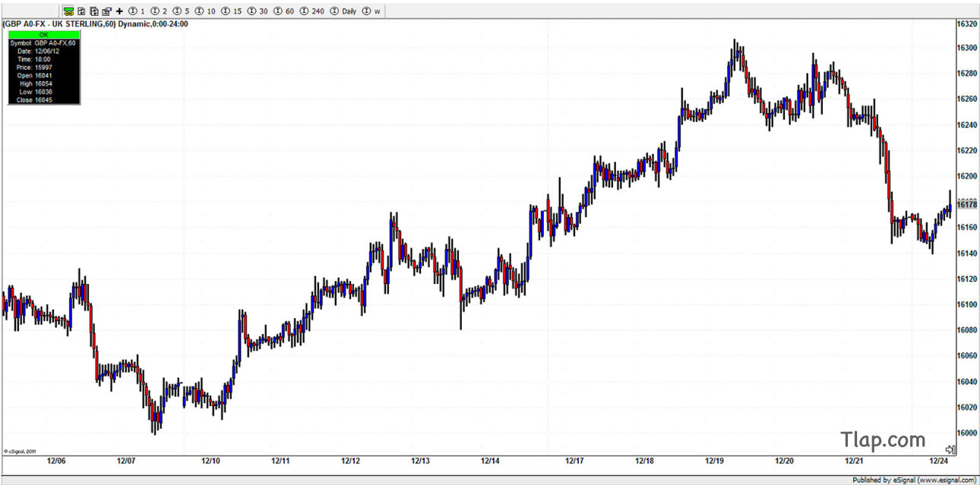
Task: Switch to the 240 minute interval
Action: [311, 11]
